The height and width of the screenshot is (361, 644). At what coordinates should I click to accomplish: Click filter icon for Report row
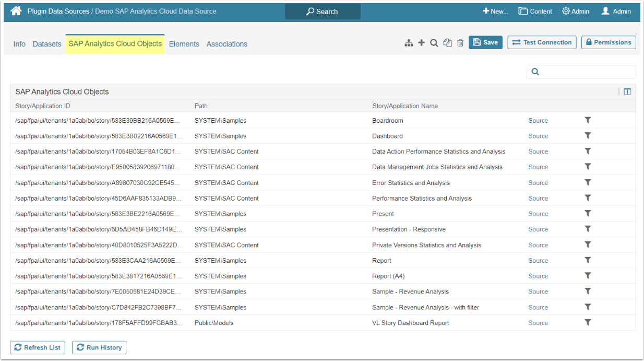(588, 260)
